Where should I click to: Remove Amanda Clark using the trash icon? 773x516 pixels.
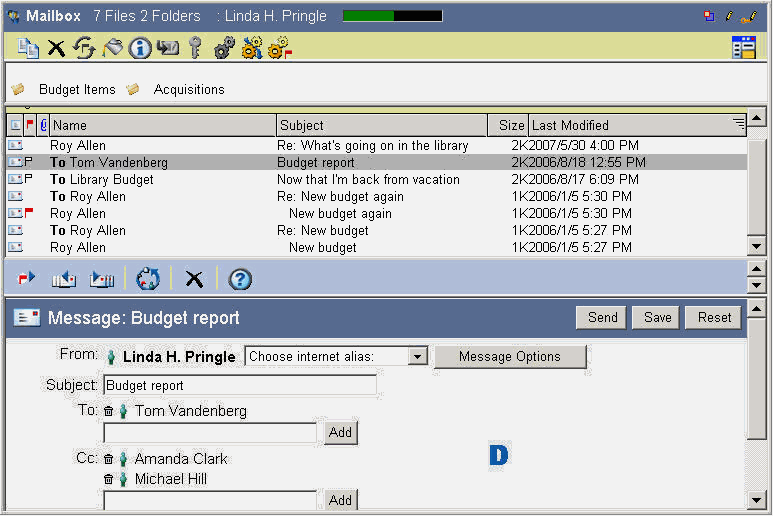(x=109, y=460)
